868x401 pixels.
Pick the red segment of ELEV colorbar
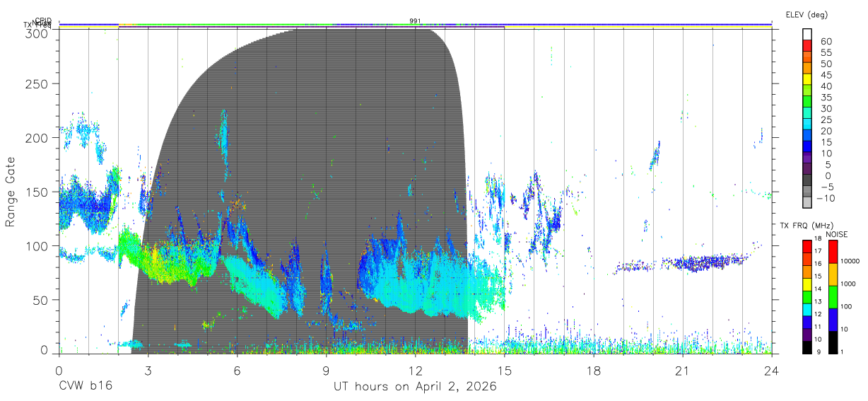(x=807, y=46)
